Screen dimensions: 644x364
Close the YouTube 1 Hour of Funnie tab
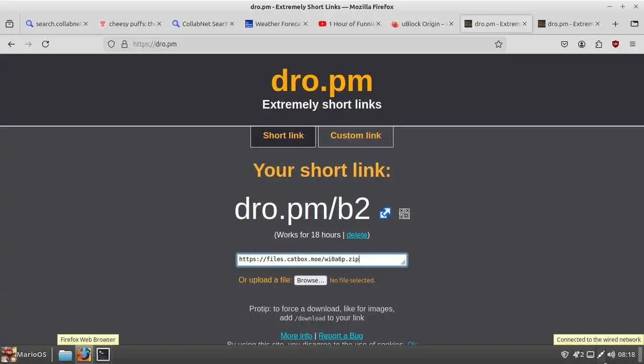378,24
